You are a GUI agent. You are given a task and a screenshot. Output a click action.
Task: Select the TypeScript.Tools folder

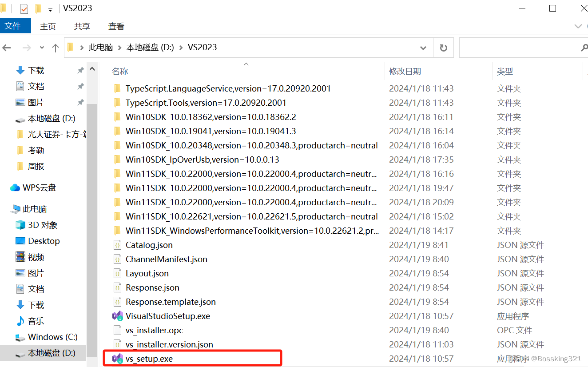206,103
